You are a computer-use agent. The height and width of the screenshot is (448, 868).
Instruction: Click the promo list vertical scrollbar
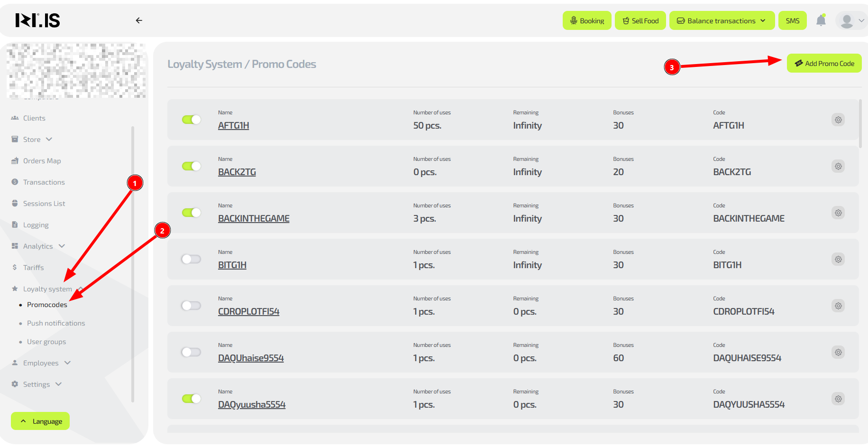[860, 123]
